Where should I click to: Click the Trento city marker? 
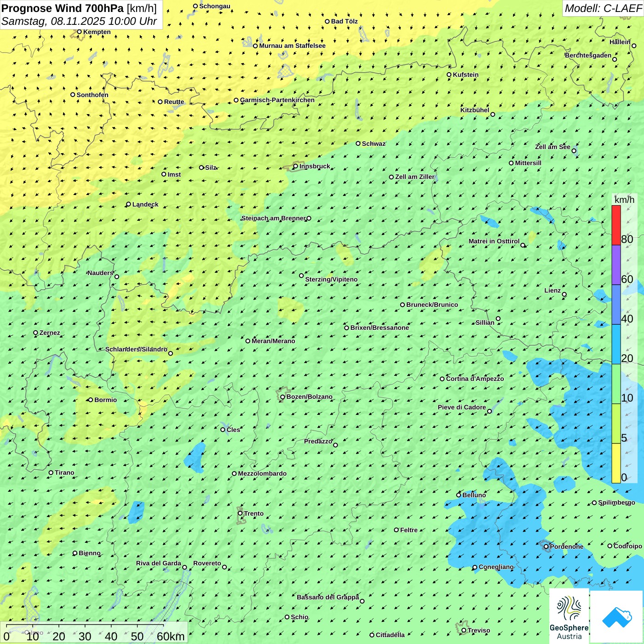point(240,513)
